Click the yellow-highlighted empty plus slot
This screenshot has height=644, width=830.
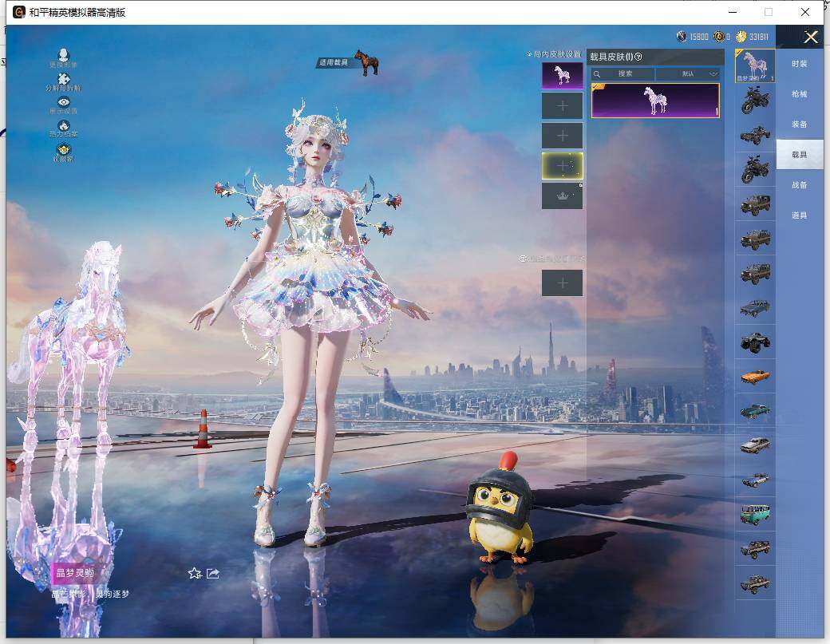coord(562,166)
